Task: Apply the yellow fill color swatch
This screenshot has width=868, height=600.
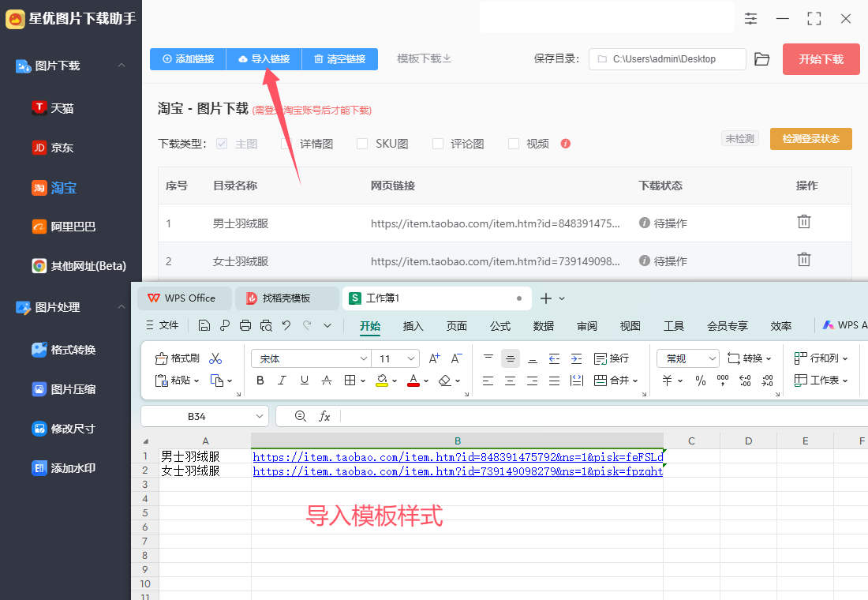Action: coord(382,381)
